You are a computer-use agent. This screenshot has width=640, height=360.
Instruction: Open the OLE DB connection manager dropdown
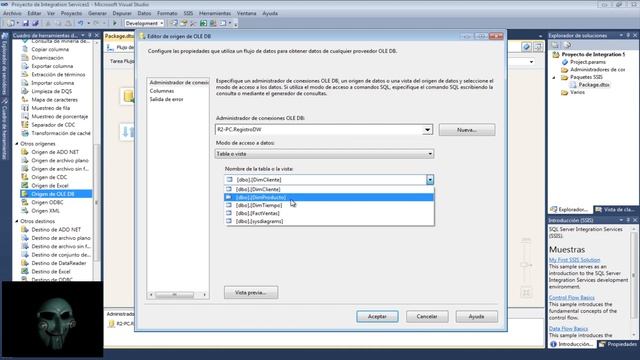427,130
